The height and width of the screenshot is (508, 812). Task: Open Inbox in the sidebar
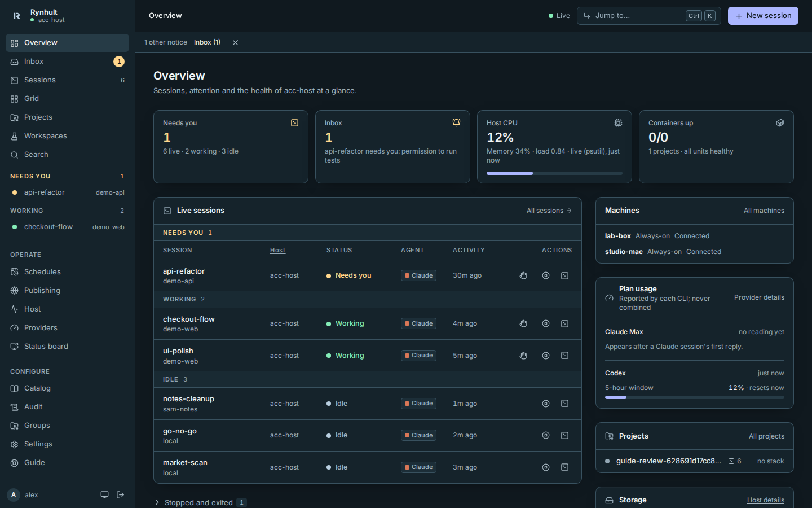[x=67, y=62]
